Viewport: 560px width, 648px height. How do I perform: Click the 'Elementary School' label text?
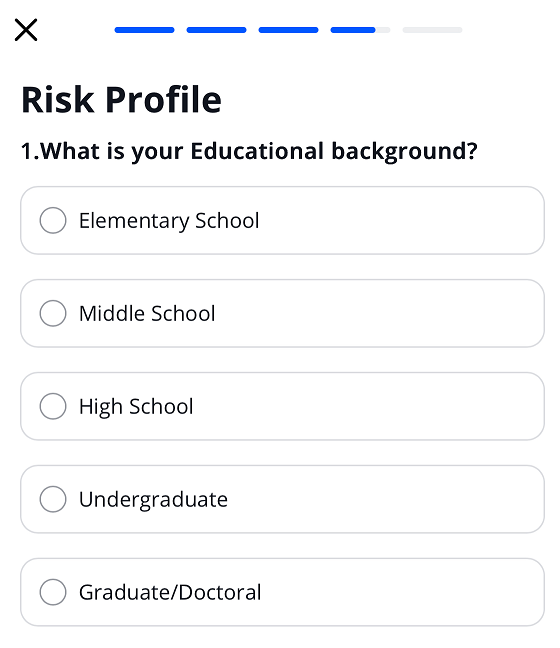click(x=169, y=221)
